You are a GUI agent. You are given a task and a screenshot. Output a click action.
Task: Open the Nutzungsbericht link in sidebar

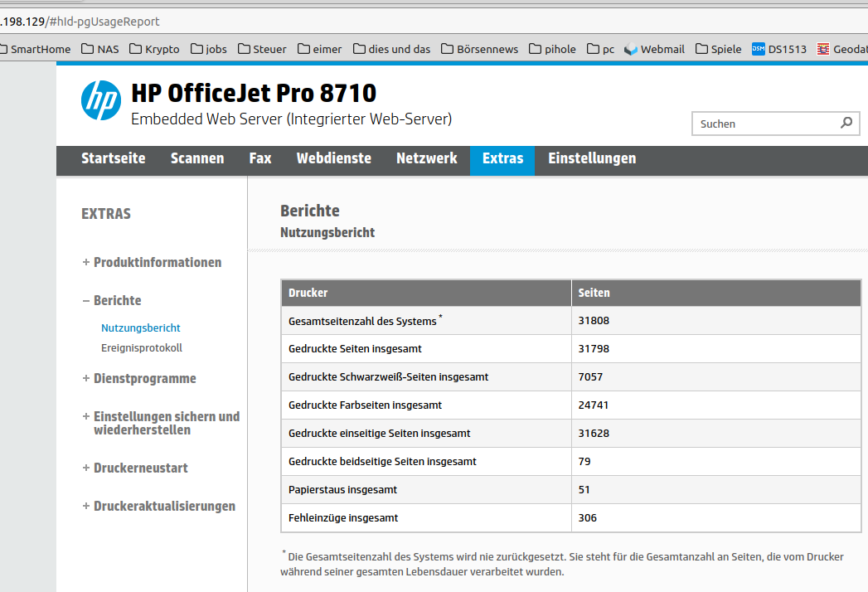point(141,328)
